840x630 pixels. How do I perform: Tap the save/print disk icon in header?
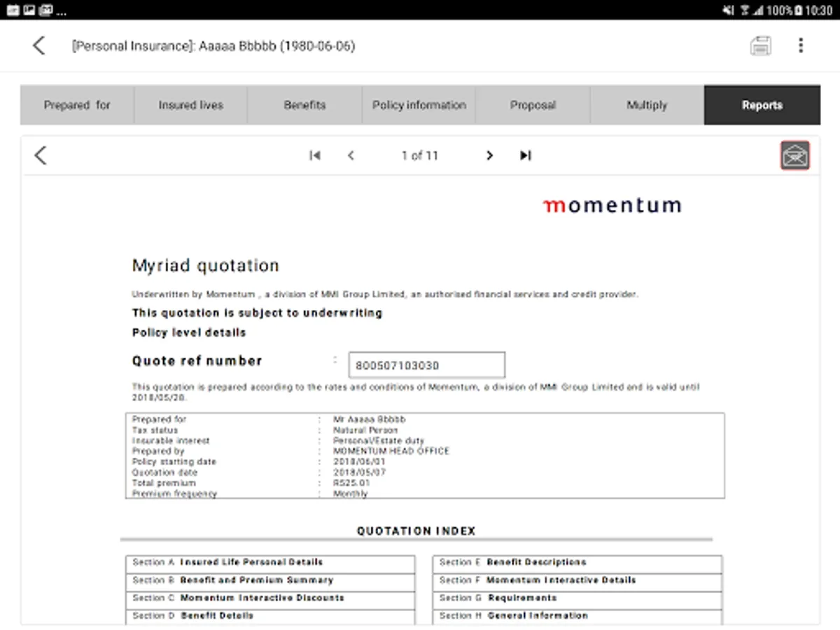coord(761,46)
